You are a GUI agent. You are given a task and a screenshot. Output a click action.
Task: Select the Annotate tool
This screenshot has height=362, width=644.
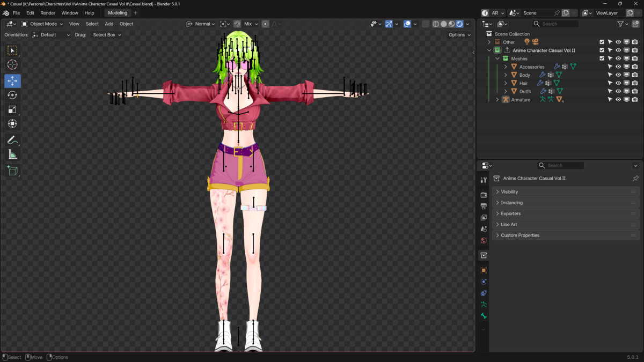[x=12, y=140]
